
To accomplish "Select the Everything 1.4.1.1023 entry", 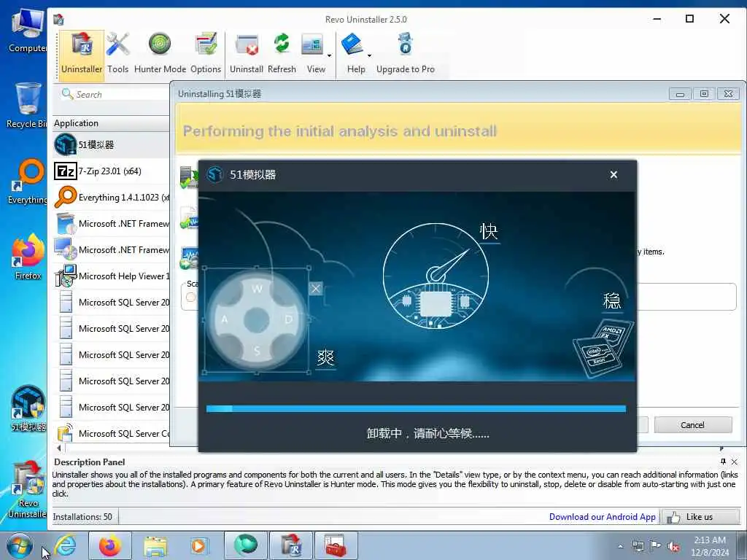I will [x=112, y=197].
